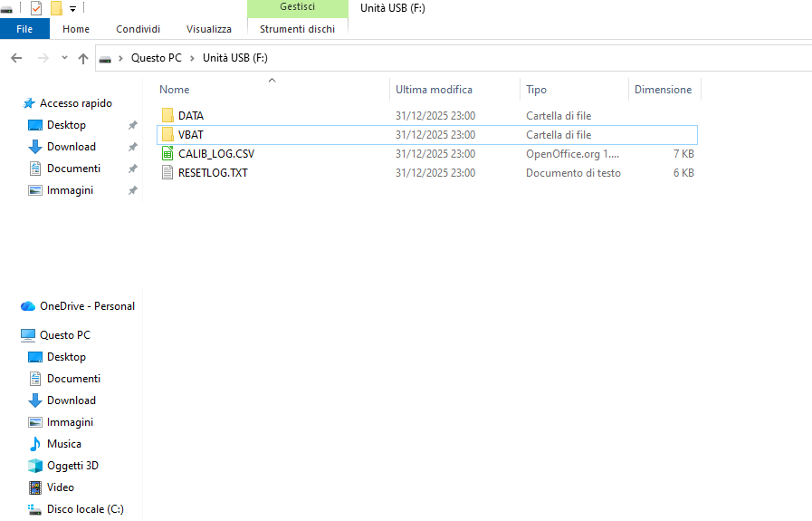This screenshot has width=812, height=521.
Task: Click the Musica note icon
Action: (34, 444)
